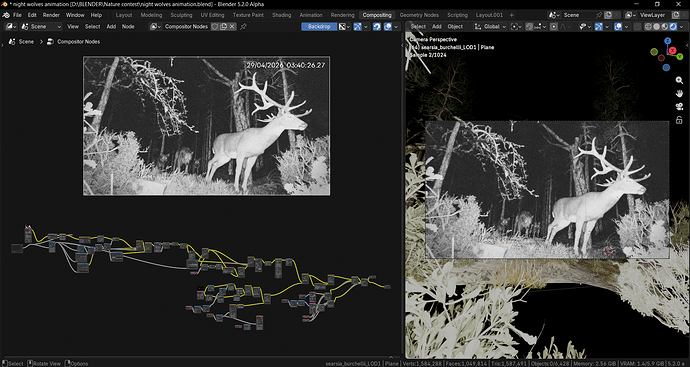Expand compositor gizmo options arrow
The image size is (690, 367).
(365, 26)
